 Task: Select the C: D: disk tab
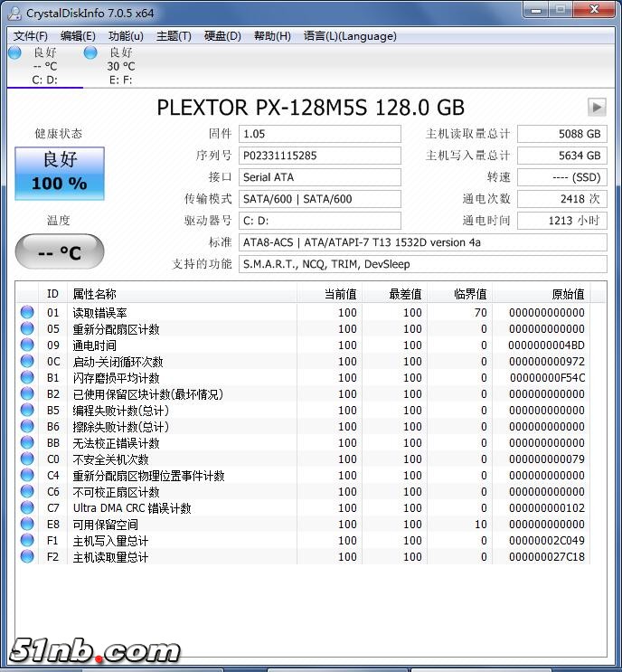point(44,66)
